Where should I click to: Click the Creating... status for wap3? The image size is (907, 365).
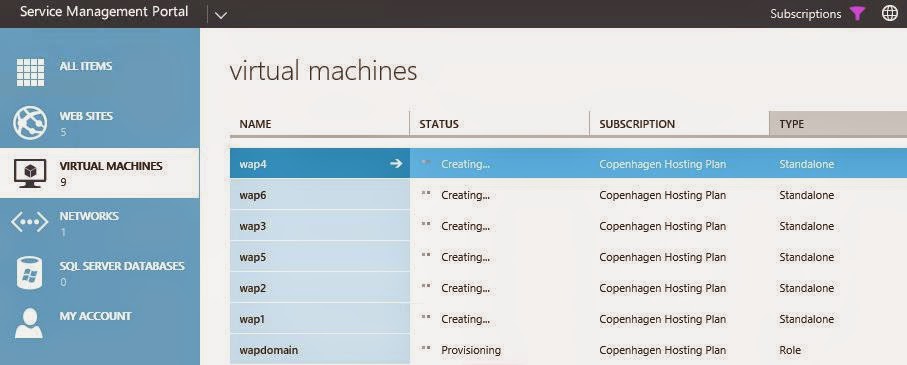(x=465, y=226)
